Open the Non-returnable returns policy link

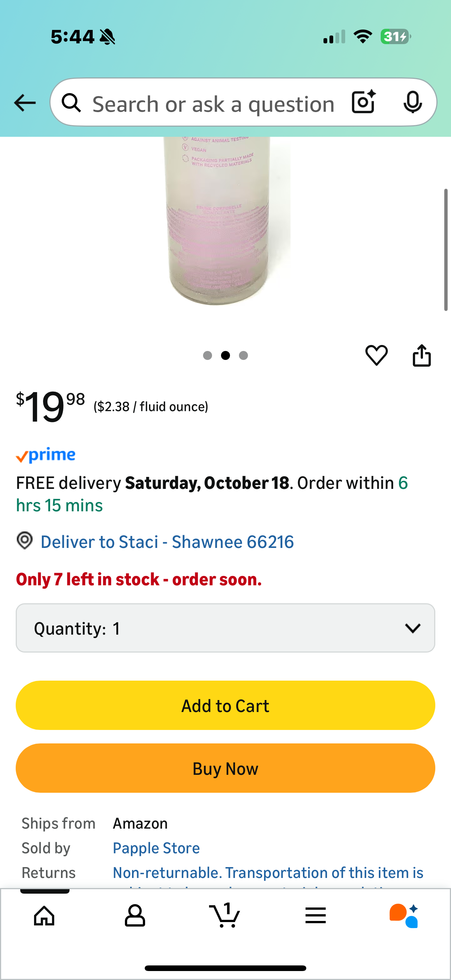coord(268,873)
